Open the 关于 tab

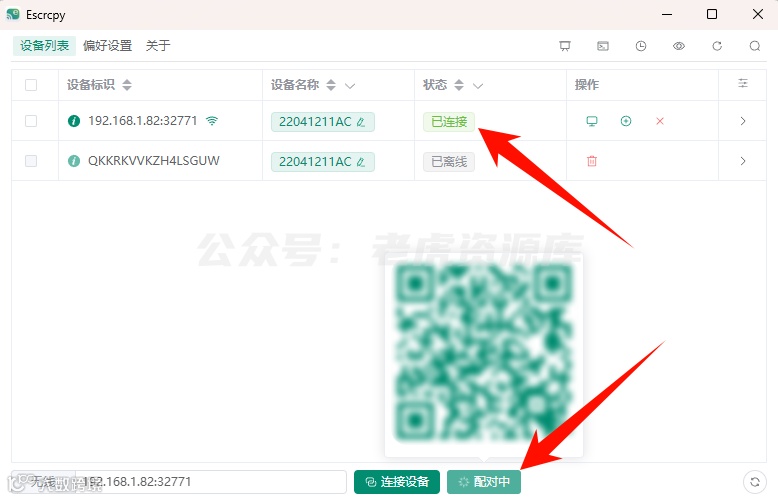[158, 46]
